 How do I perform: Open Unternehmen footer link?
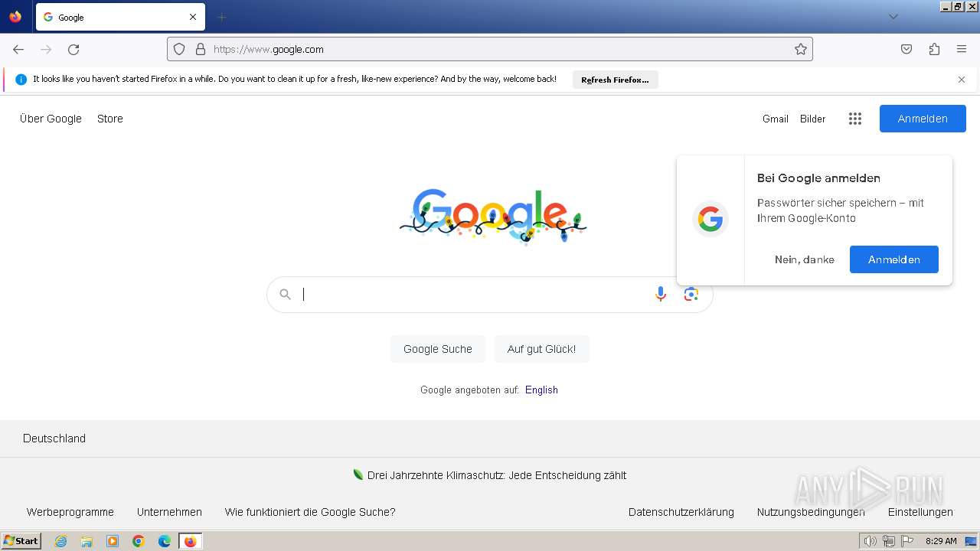[170, 512]
